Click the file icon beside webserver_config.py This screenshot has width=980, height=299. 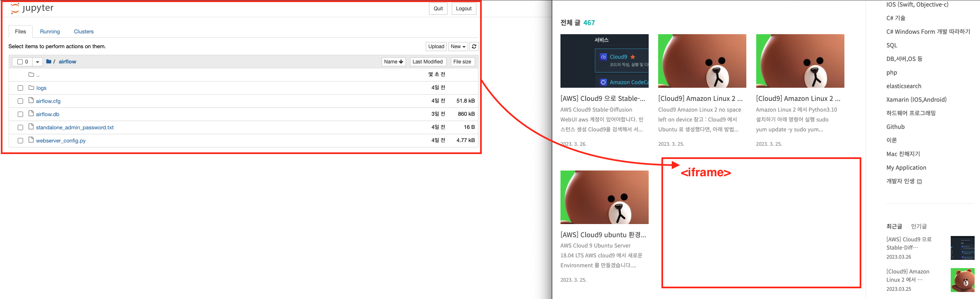[x=31, y=140]
